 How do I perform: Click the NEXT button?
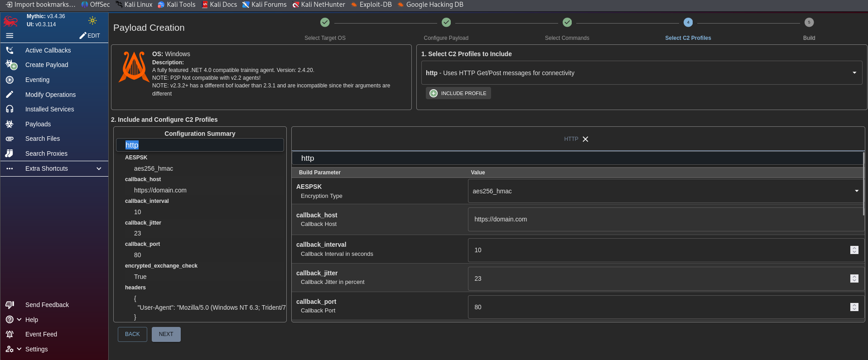point(166,334)
